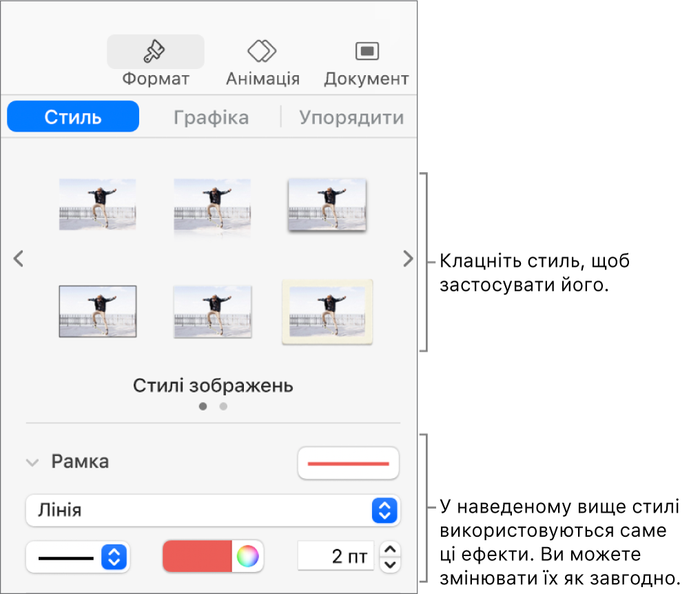Viewport: 700px width, 594px height.
Task: Switch to the Графіка tab
Action: [212, 116]
